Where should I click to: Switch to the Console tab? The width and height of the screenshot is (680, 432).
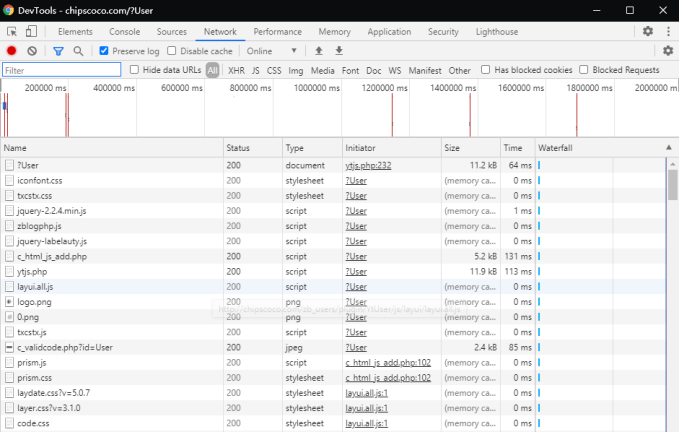click(124, 32)
